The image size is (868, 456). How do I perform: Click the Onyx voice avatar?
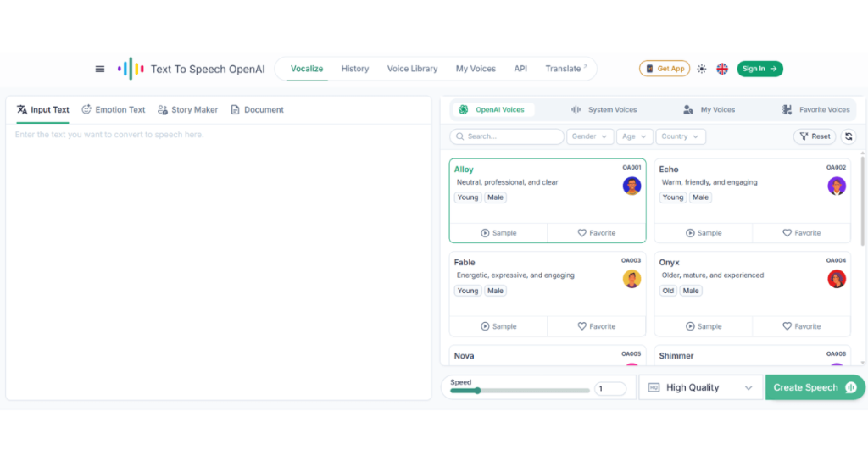tap(837, 279)
